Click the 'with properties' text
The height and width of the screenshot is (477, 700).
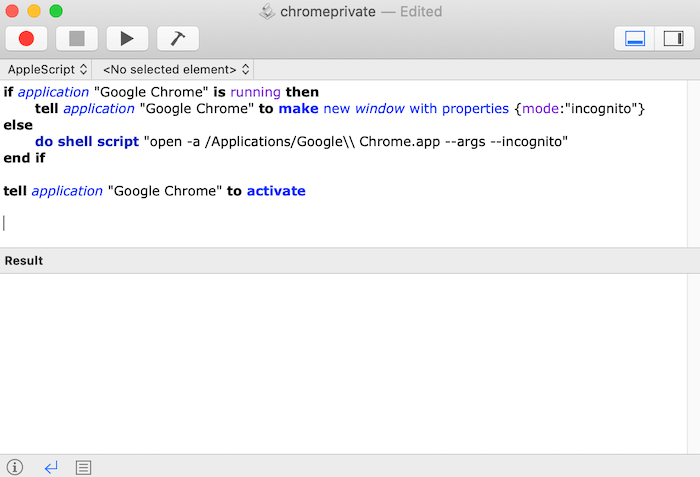point(459,109)
